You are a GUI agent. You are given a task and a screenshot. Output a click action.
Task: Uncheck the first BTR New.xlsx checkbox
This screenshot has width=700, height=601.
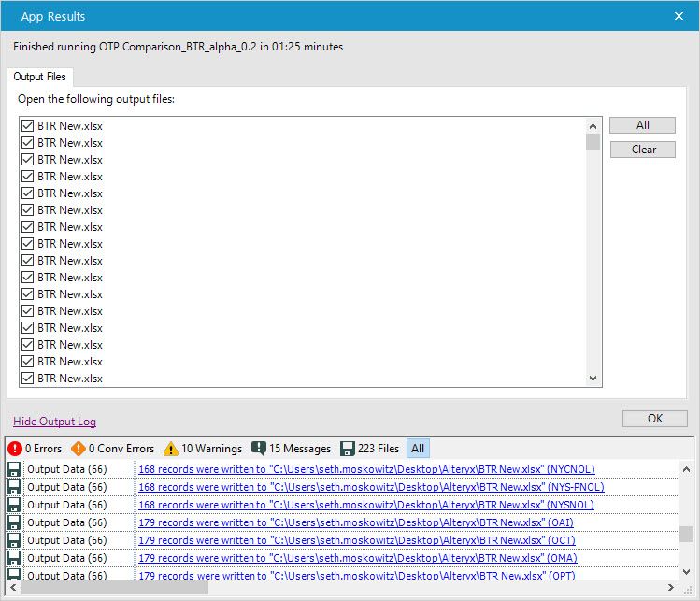click(x=28, y=126)
